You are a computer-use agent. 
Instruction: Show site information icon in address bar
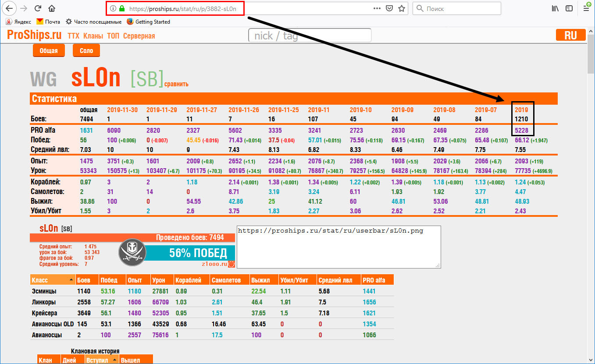[x=113, y=8]
